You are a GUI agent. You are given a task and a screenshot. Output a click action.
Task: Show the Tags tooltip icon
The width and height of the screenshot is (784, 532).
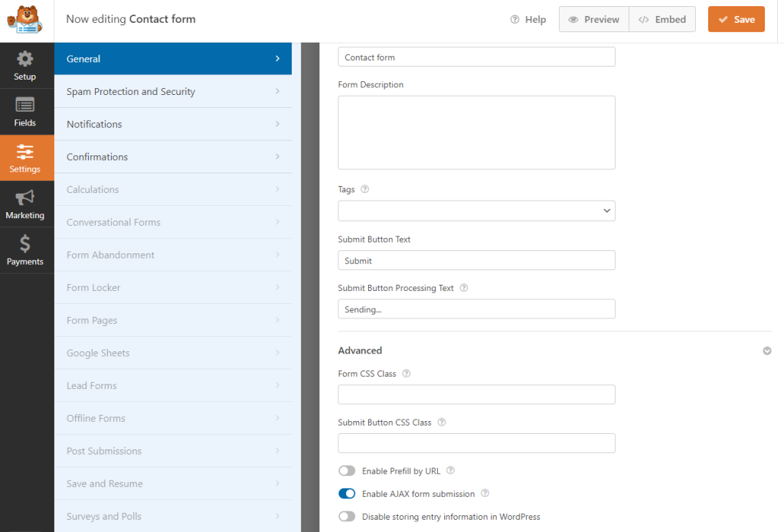pyautogui.click(x=365, y=189)
